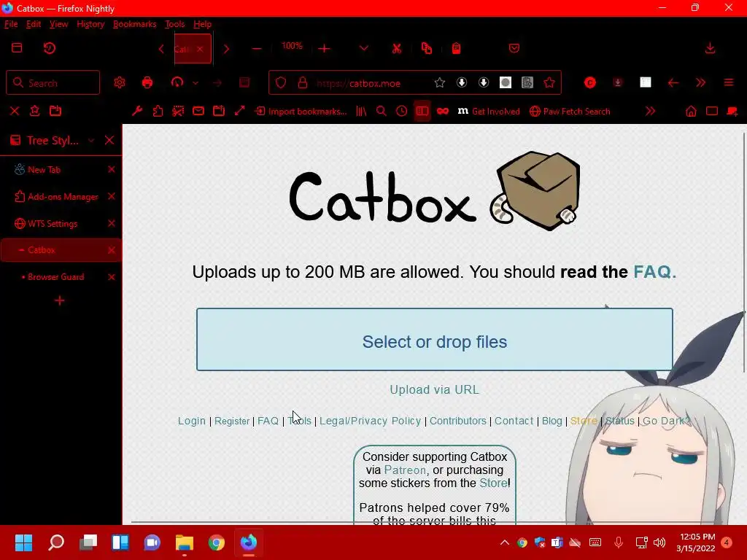Screen dimensions: 747x560
Task: Click the Register link
Action: point(232,421)
